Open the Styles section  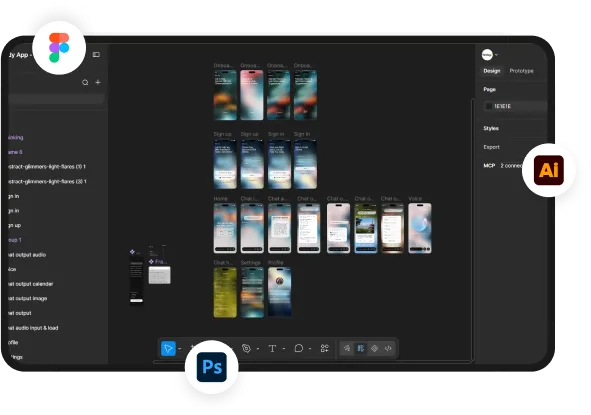click(x=491, y=128)
